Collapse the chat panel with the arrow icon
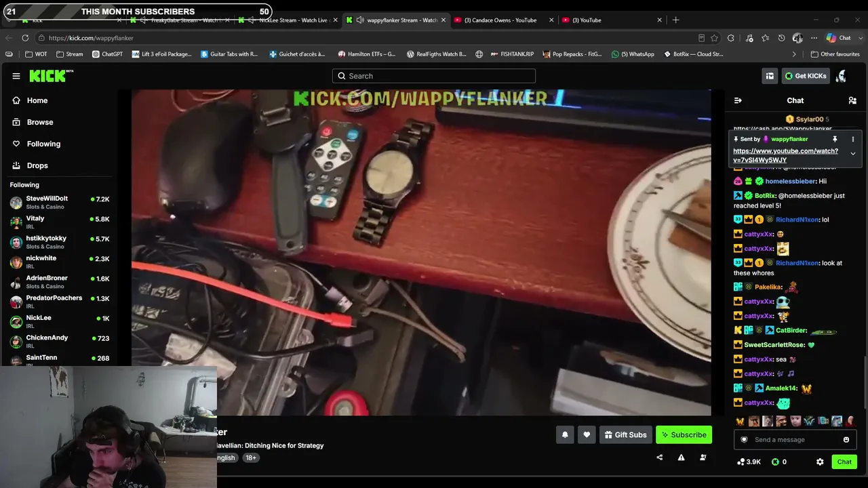The height and width of the screenshot is (488, 868). tap(738, 100)
